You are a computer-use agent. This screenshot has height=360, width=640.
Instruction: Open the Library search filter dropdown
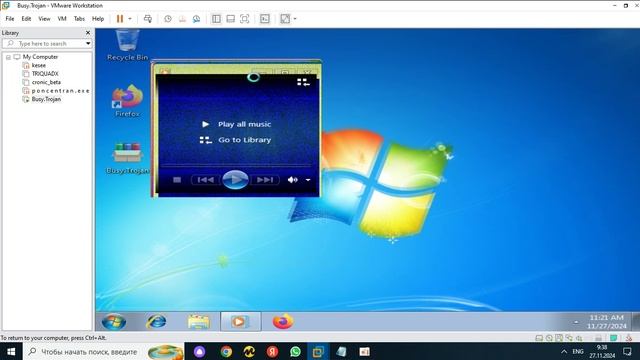point(88,43)
